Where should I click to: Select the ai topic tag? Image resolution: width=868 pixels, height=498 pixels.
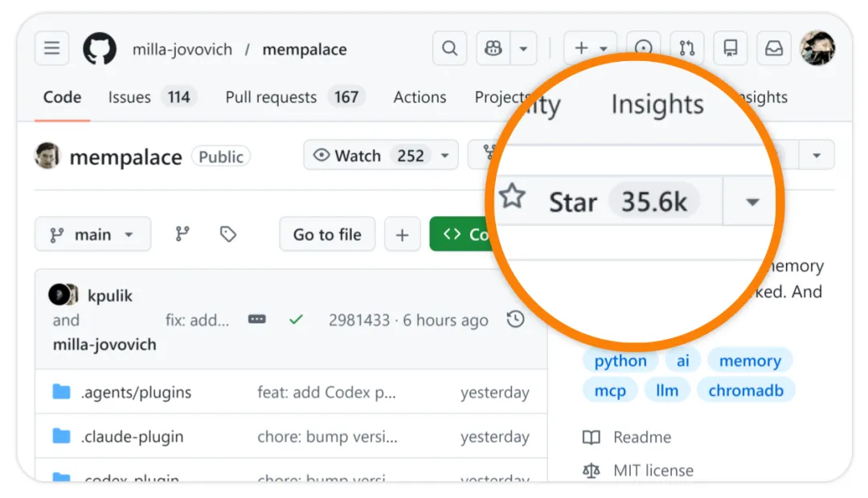(x=683, y=361)
